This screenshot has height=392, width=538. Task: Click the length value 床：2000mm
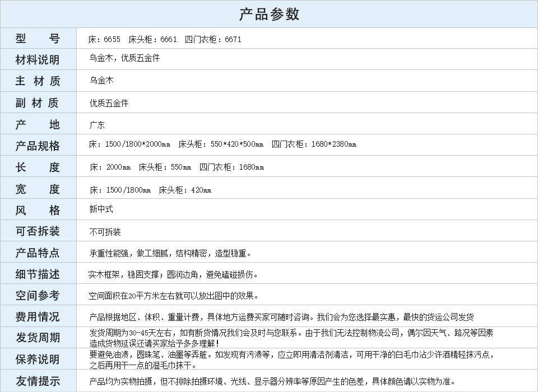110,167
